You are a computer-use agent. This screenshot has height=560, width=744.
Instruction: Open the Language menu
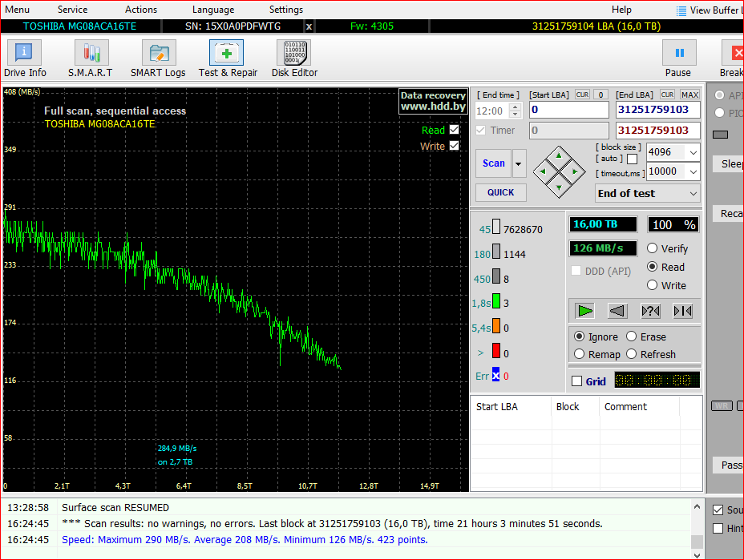tap(213, 10)
